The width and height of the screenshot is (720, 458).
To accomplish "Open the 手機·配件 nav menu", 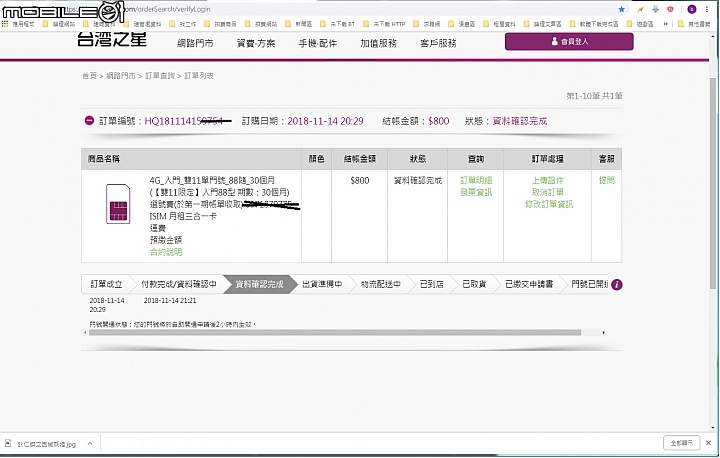I will (317, 43).
